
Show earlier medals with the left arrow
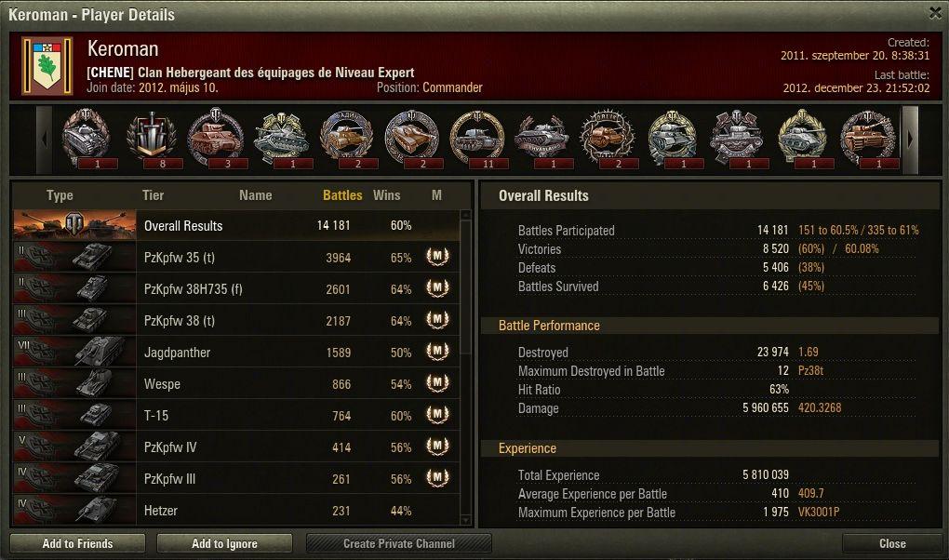pyautogui.click(x=44, y=140)
